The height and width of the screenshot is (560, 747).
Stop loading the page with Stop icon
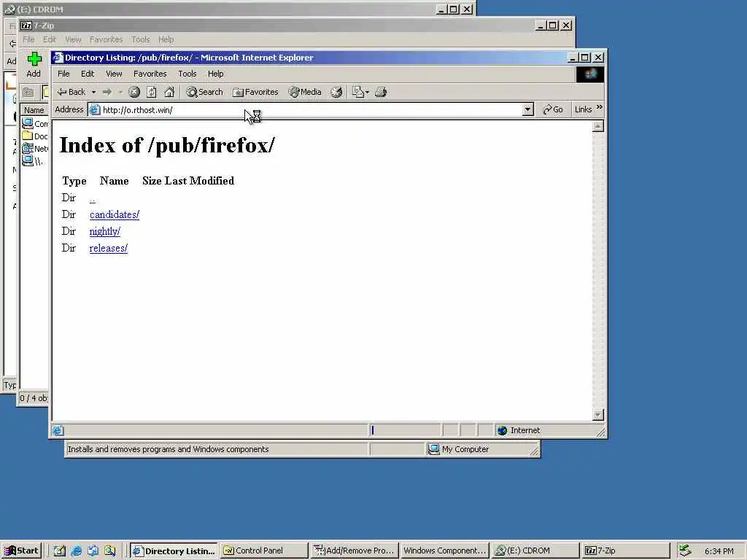point(134,92)
